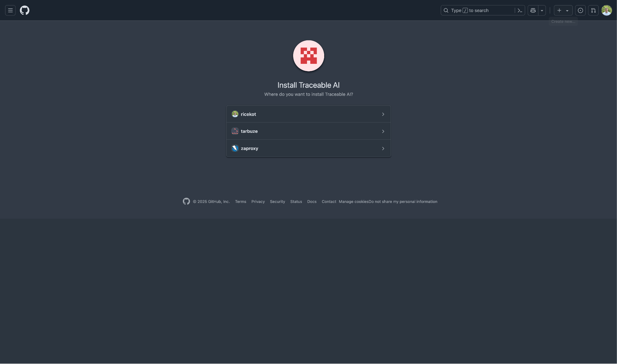
Task: Open Copilot chat icon
Action: pos(533,10)
